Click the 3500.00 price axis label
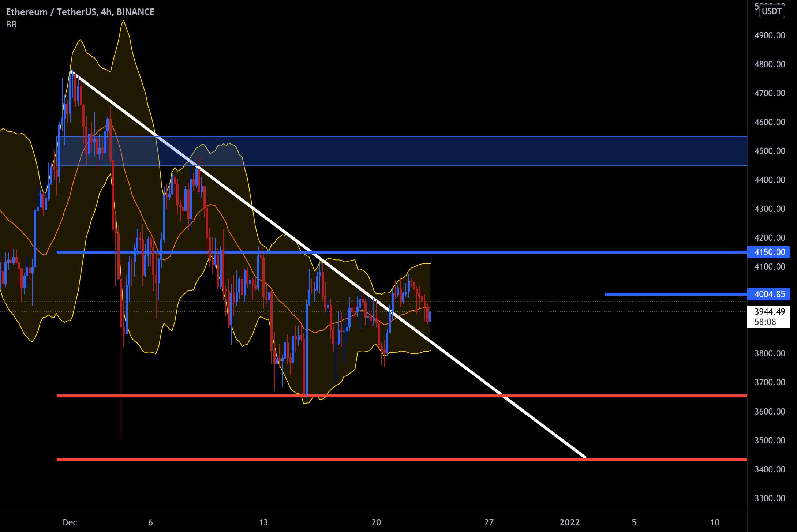This screenshot has width=797, height=532. (x=770, y=441)
